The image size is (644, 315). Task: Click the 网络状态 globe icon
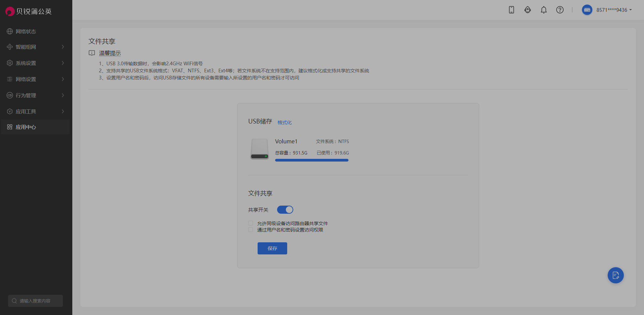(x=10, y=31)
